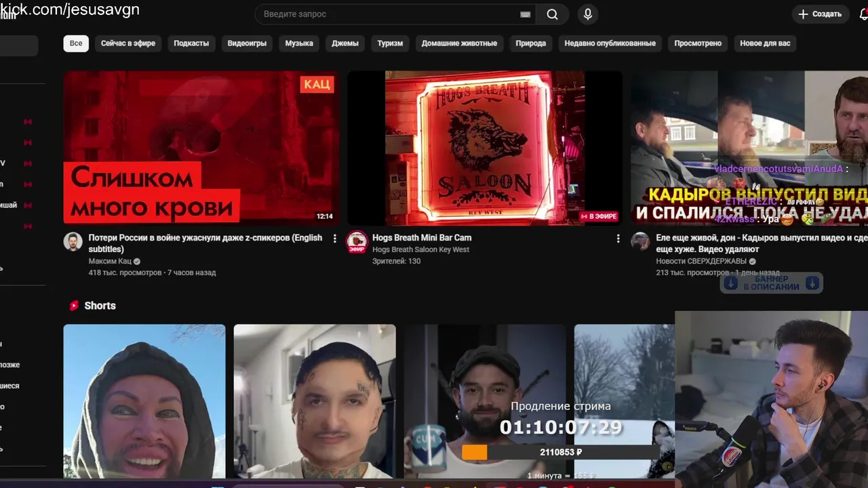Screen dimensions: 868x488
Task: Select the Музыка chip
Action: click(x=299, y=43)
